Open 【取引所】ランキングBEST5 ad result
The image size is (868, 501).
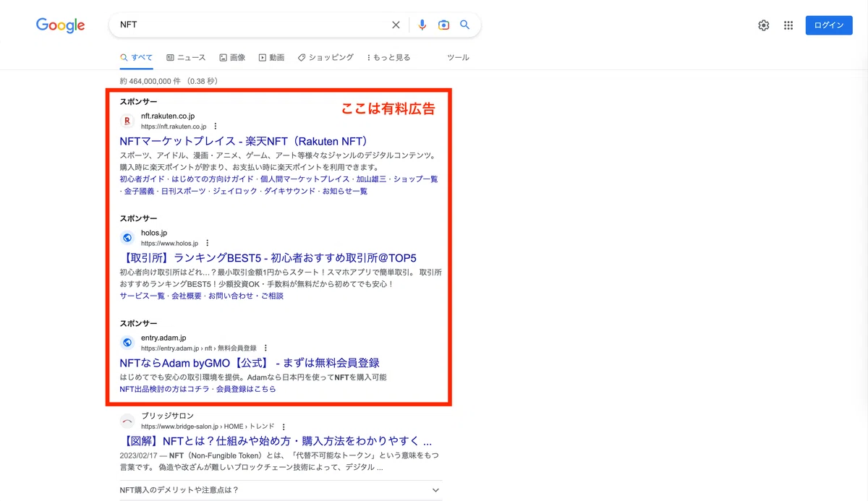coord(268,258)
